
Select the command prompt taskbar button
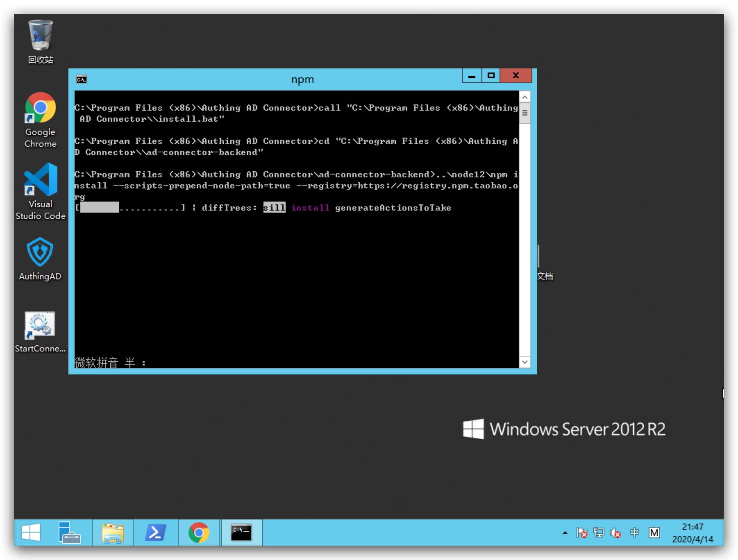tap(241, 532)
